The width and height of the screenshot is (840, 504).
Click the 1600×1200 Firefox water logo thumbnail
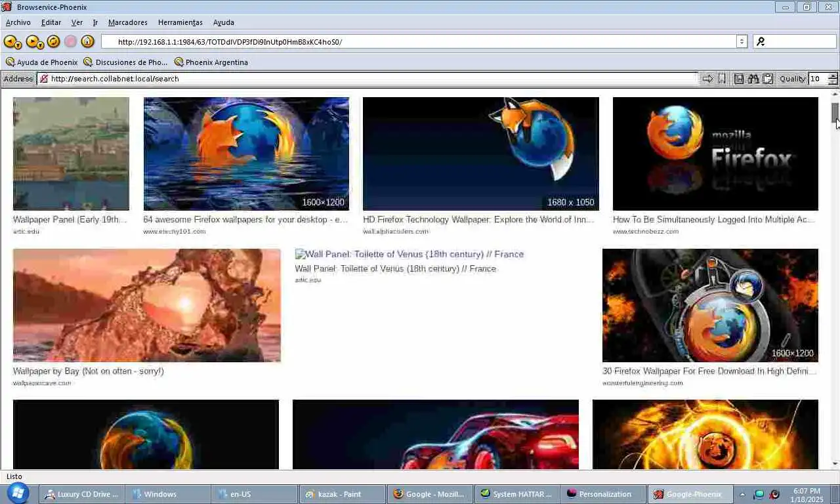pyautogui.click(x=246, y=154)
